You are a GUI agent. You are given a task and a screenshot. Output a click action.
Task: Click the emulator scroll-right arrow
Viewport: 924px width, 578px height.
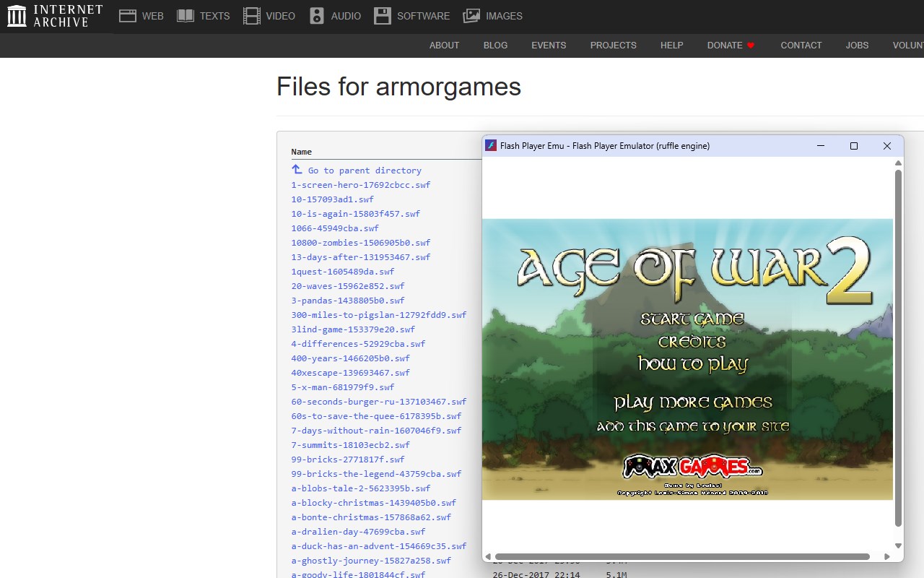[887, 556]
